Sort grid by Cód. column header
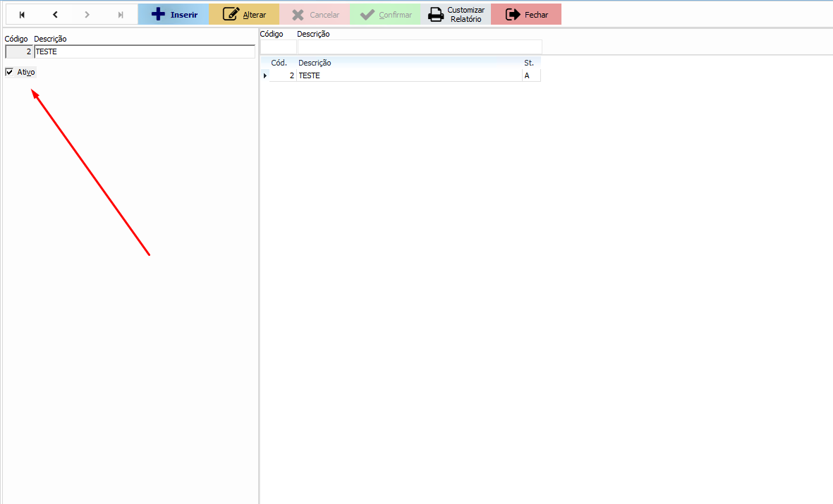This screenshot has width=833, height=504. pyautogui.click(x=279, y=63)
